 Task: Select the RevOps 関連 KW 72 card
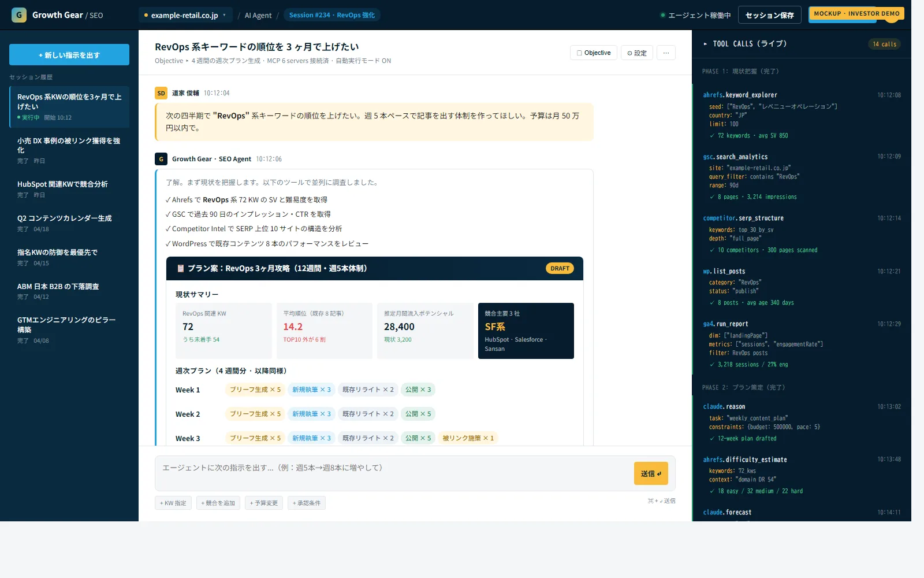click(x=223, y=331)
